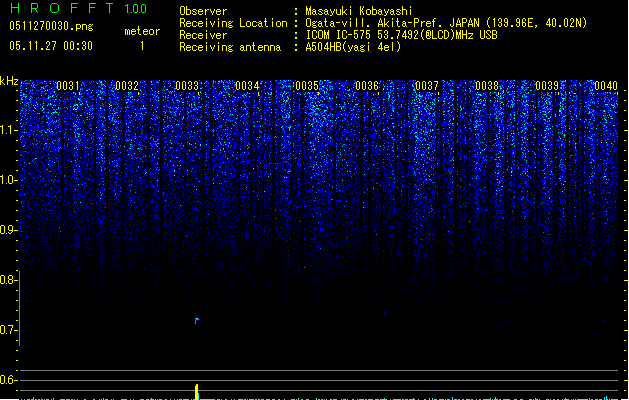Click the 1.0 frequency axis label

pos(8,180)
